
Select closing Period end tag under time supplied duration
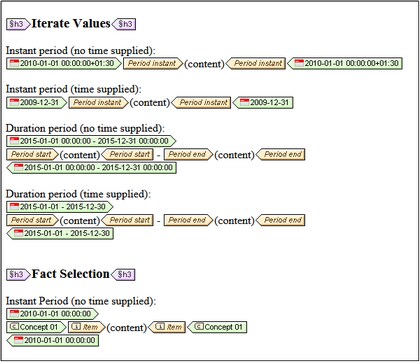click(280, 220)
